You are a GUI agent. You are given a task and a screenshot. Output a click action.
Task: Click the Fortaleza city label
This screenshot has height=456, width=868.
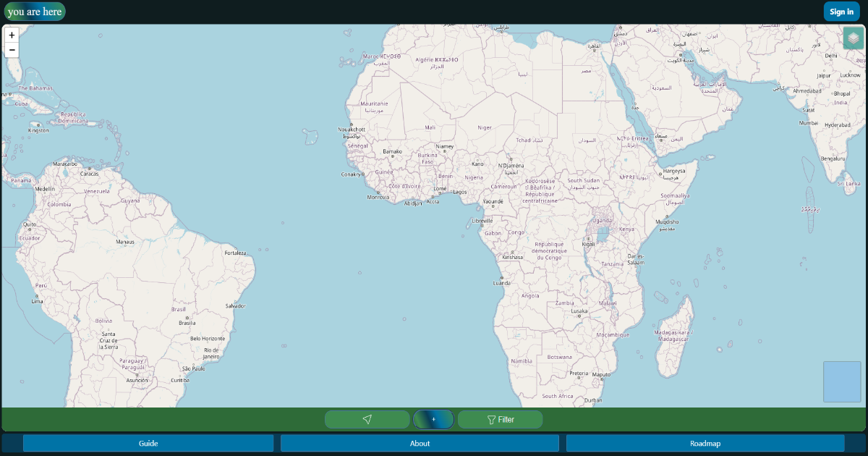(235, 253)
